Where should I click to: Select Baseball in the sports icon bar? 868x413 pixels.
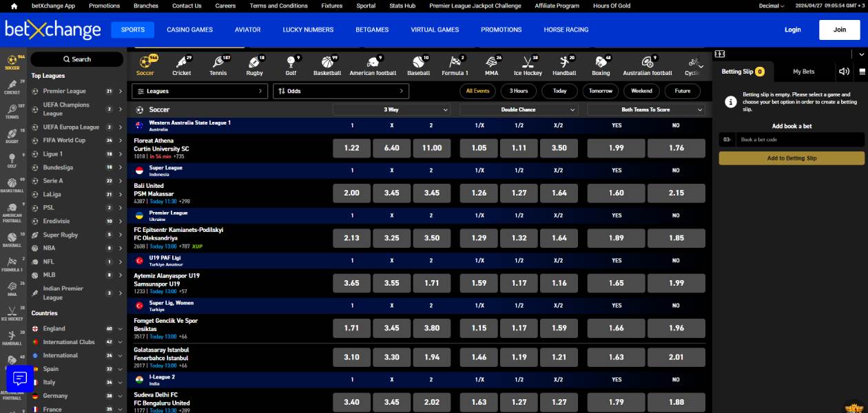click(x=418, y=66)
